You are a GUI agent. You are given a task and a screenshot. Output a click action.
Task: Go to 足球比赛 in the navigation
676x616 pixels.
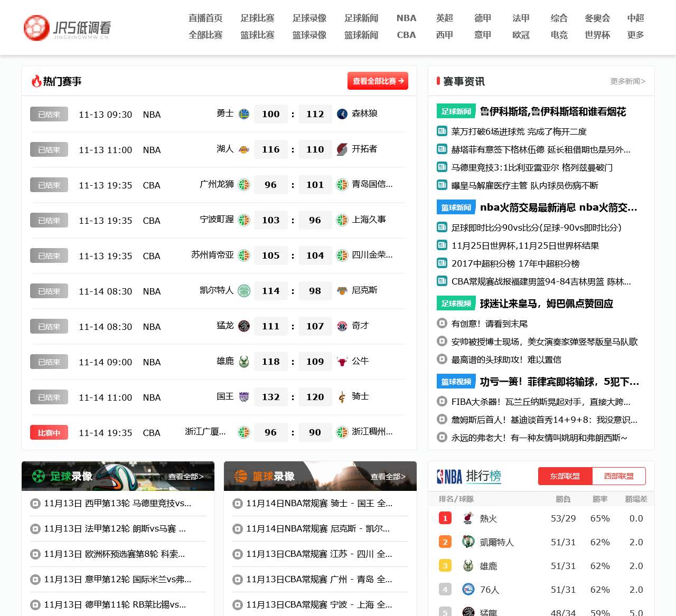pyautogui.click(x=257, y=18)
